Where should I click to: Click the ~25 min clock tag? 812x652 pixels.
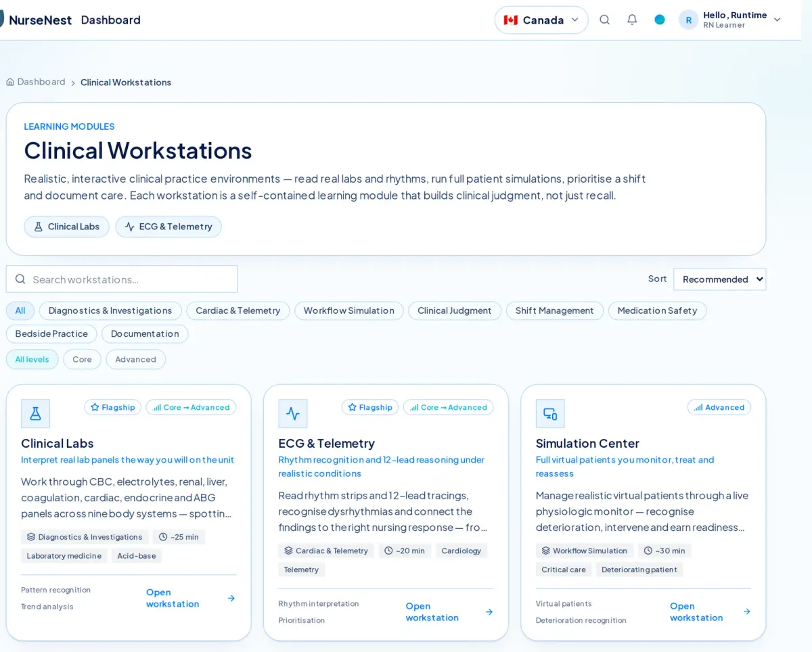pyautogui.click(x=179, y=537)
